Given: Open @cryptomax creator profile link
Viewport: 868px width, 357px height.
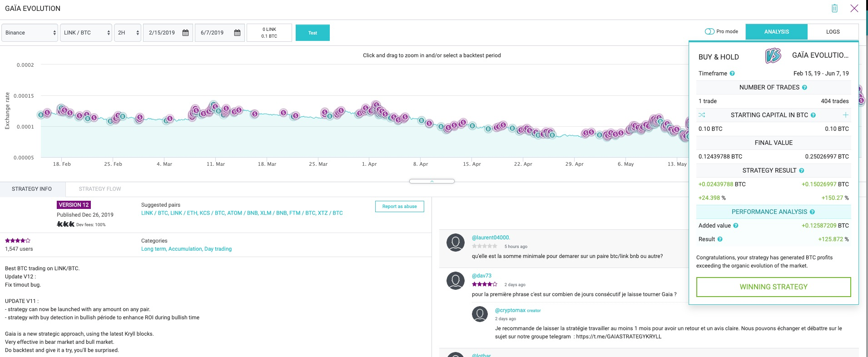Looking at the screenshot, I should point(510,310).
